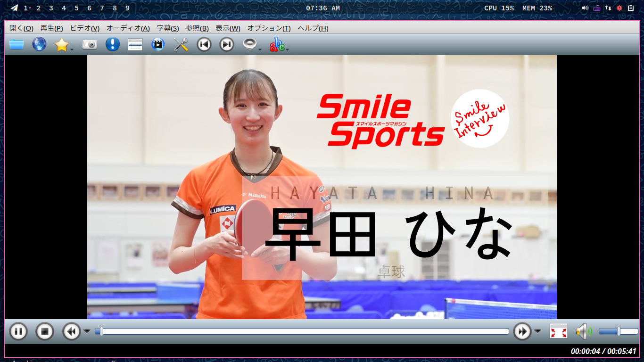Click the network up-down arrows tray icon
Screen dimensions: 644x362
tap(608, 8)
